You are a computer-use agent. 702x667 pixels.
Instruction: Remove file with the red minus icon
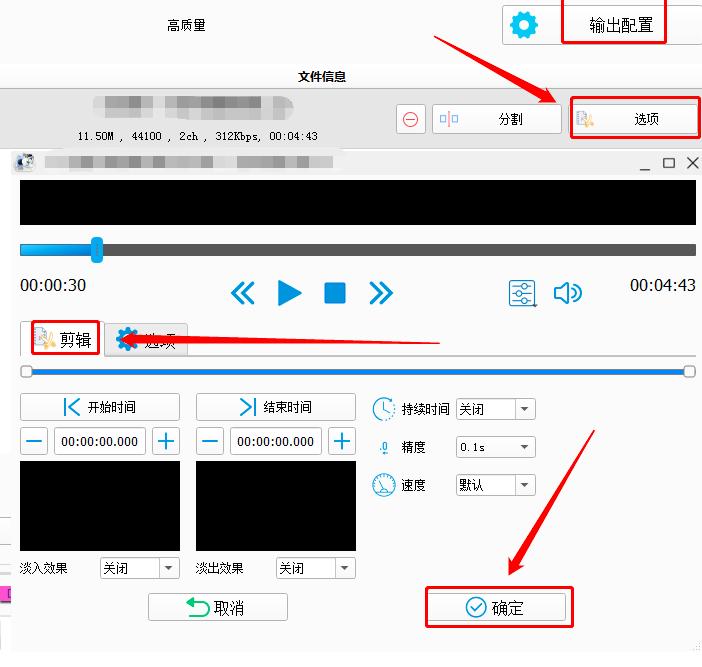pos(411,120)
